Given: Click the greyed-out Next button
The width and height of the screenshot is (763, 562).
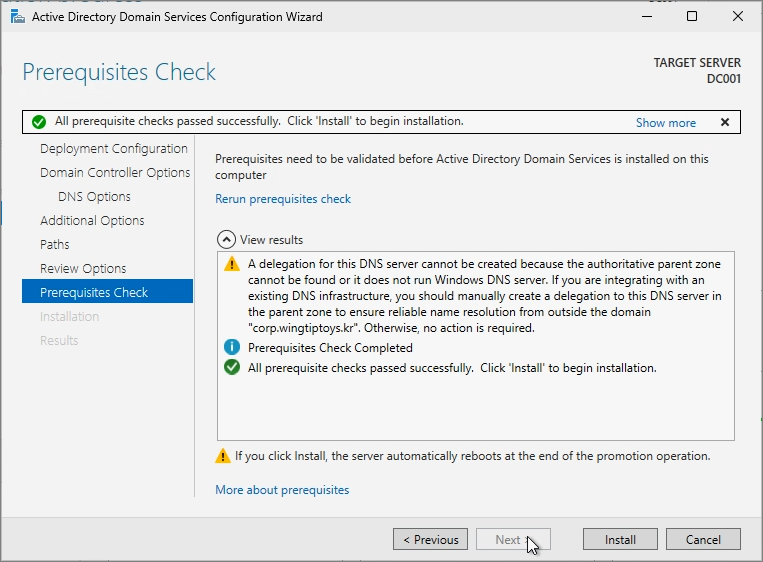Looking at the screenshot, I should 513,539.
